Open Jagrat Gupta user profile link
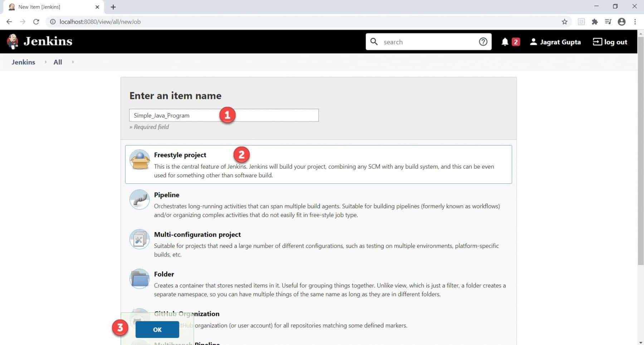 (555, 42)
